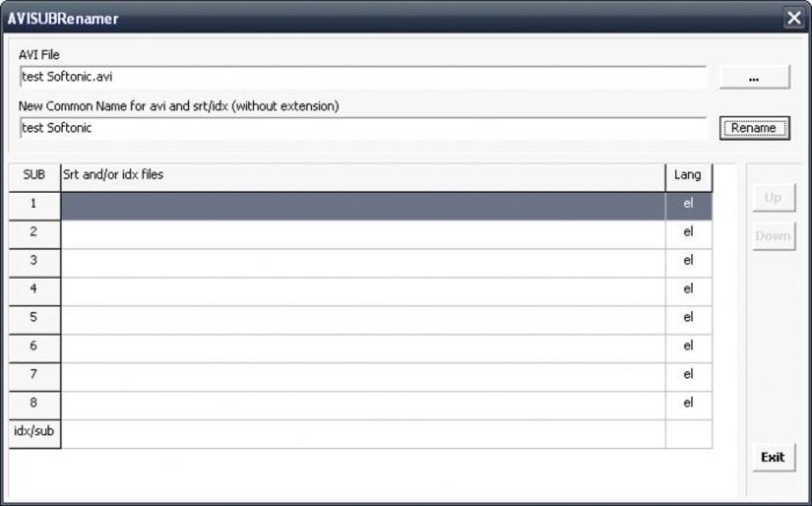The image size is (812, 506).
Task: Click the Exit button
Action: coord(772,457)
